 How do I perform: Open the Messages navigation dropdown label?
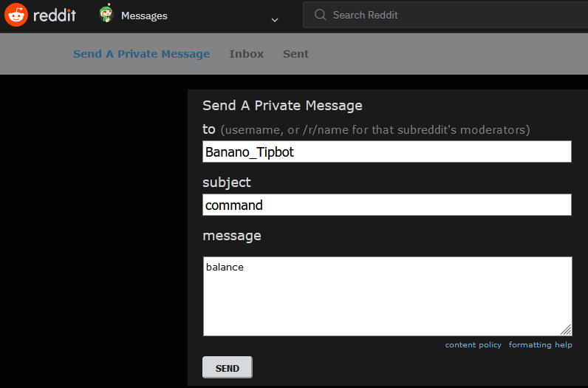coord(144,16)
